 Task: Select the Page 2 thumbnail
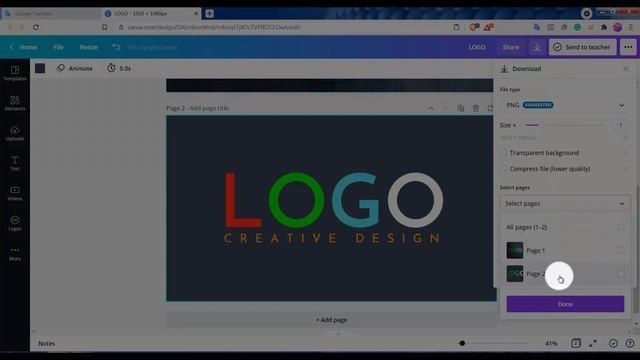click(x=515, y=273)
